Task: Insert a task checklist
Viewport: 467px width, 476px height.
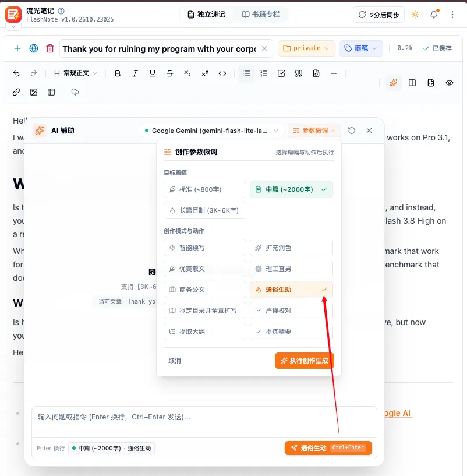Action: (281, 73)
